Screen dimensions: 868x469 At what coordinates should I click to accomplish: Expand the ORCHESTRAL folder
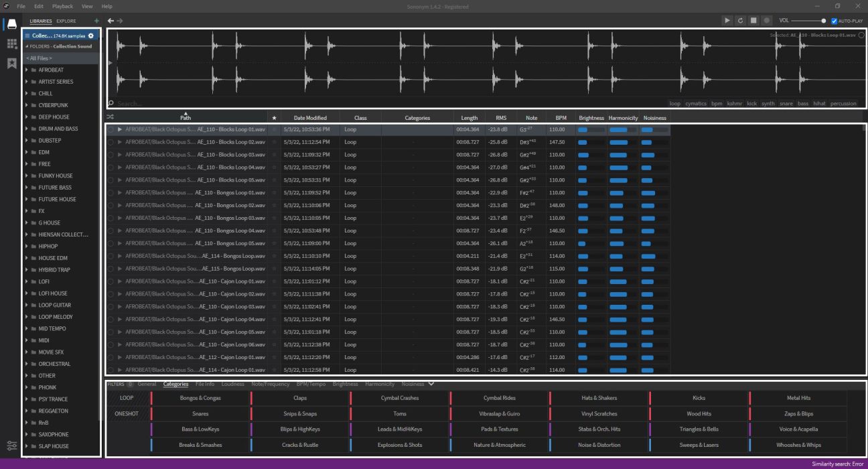pyautogui.click(x=26, y=364)
